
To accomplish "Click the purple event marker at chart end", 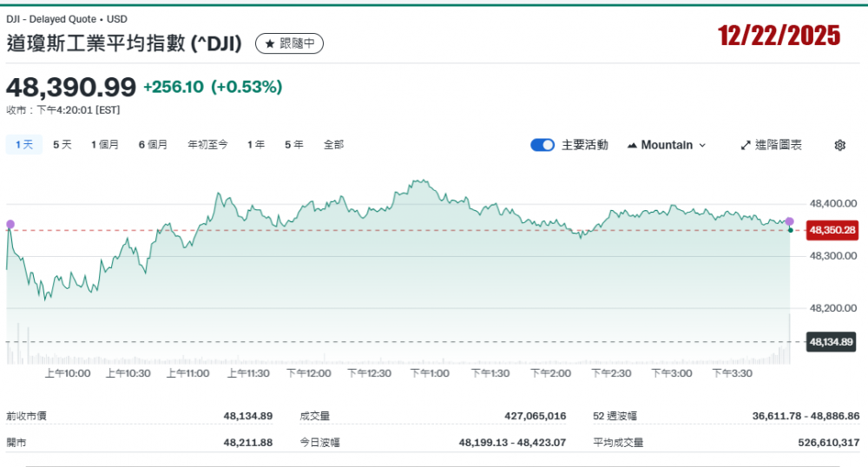I will [x=789, y=221].
